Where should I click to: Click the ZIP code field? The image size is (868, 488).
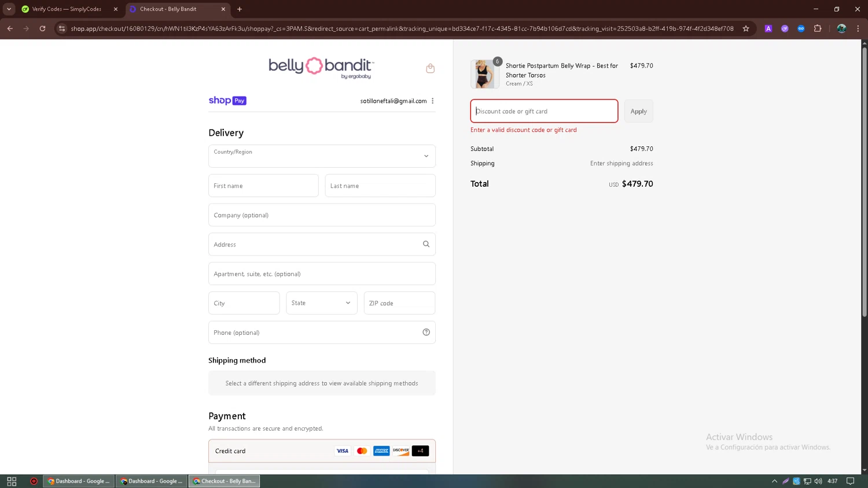(x=399, y=303)
